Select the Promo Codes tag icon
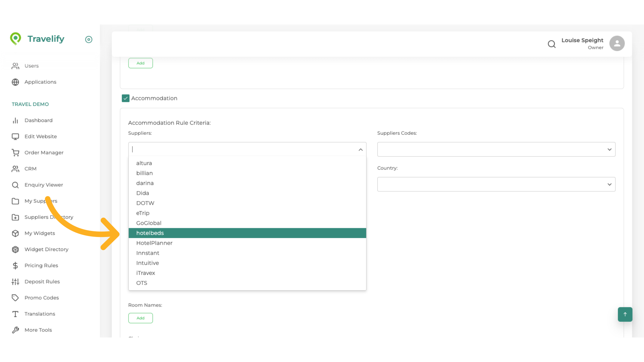Viewport: 644px width, 362px height. [15, 298]
